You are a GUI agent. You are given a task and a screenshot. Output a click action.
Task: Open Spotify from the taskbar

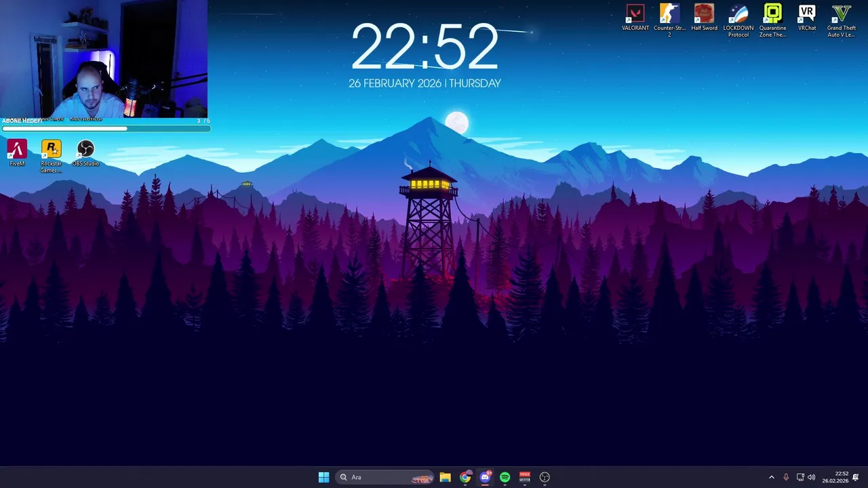pos(505,477)
